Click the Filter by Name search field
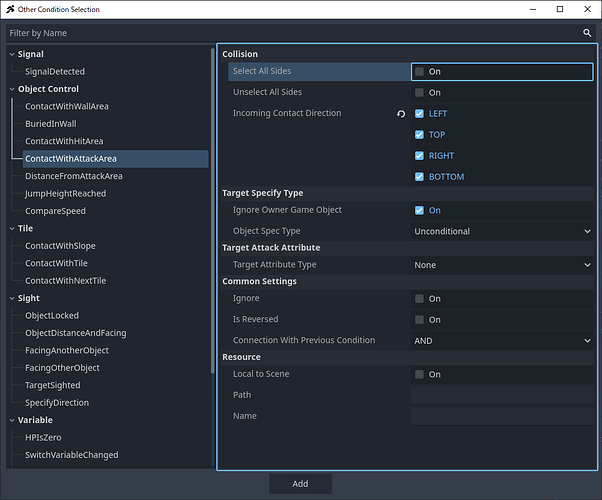 (290, 32)
